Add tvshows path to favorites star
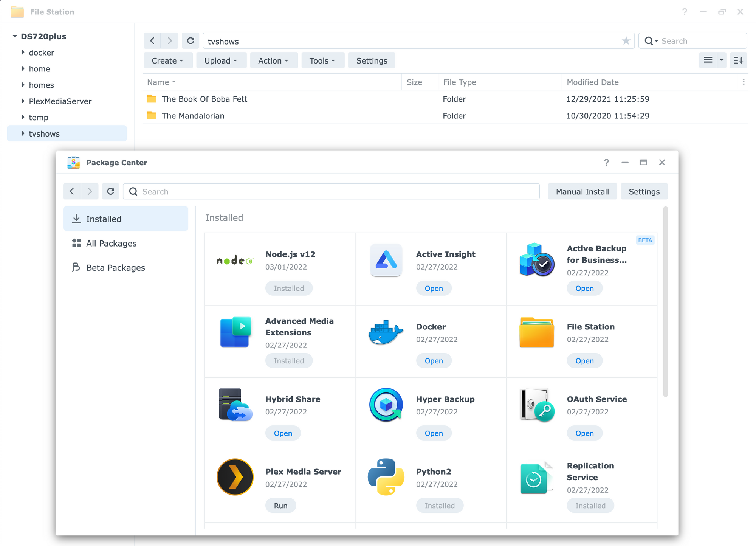 626,41
